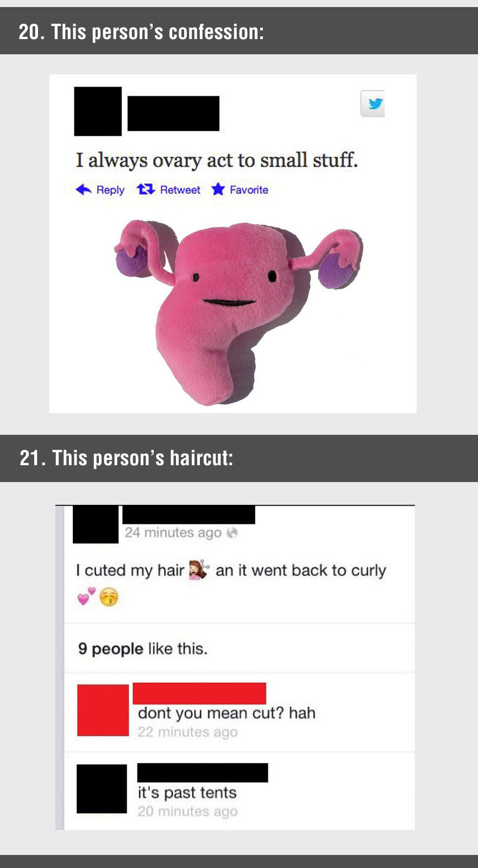Screen dimensions: 478x868
Task: Click the '20 minutes ago' comment timestamp
Action: coord(187,811)
